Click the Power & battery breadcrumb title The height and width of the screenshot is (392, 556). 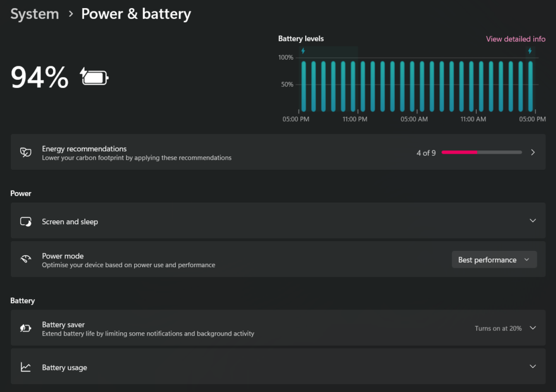click(136, 14)
